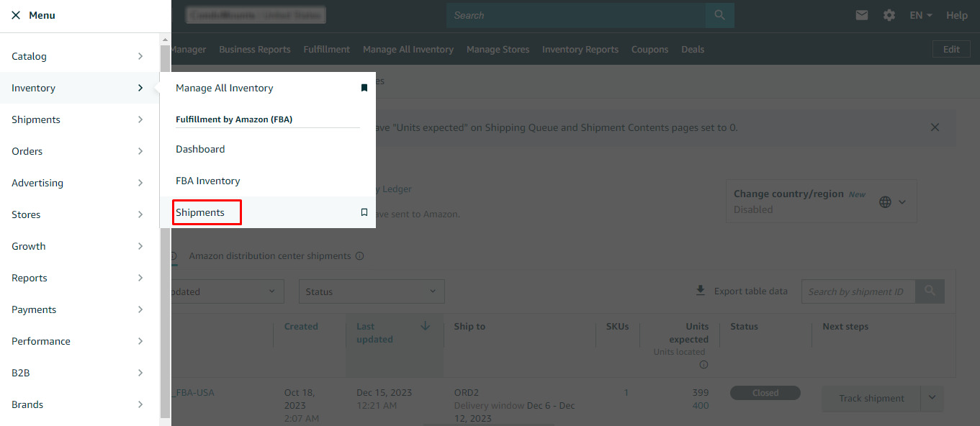Expand the Orders menu item
Viewport: 980px width, 426px height.
click(79, 151)
